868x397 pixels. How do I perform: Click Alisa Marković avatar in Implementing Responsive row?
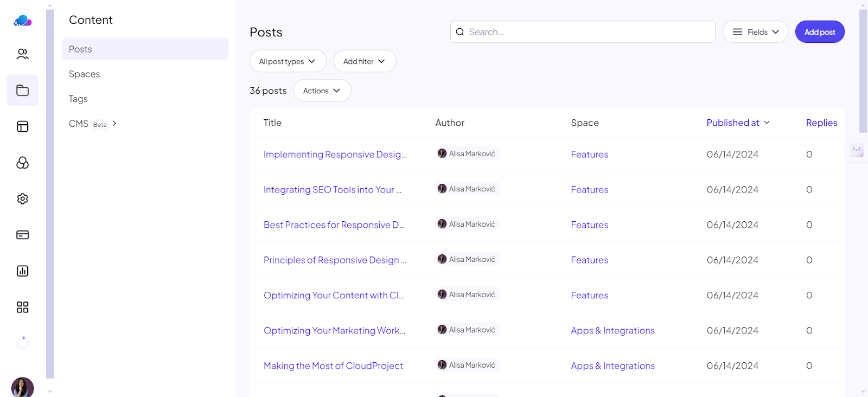pos(442,153)
